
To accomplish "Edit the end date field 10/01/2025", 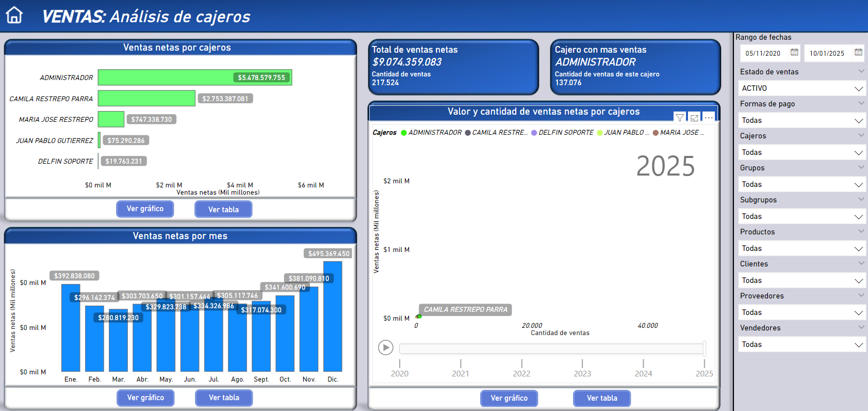I will click(827, 53).
